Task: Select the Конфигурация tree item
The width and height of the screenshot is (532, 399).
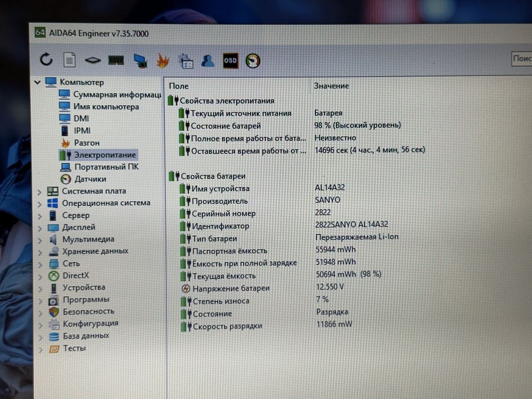Action: 84,323
